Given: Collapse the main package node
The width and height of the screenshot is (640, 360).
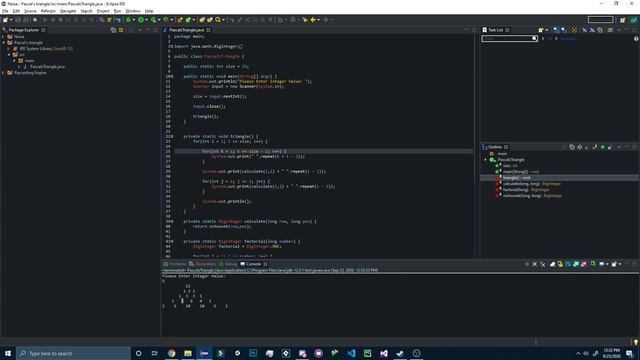Looking at the screenshot, I should (14, 60).
